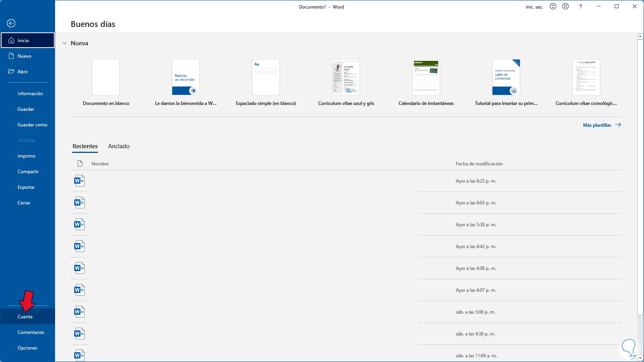Click Inic. ses. to sign in
The width and height of the screenshot is (644, 362).
pyautogui.click(x=534, y=7)
